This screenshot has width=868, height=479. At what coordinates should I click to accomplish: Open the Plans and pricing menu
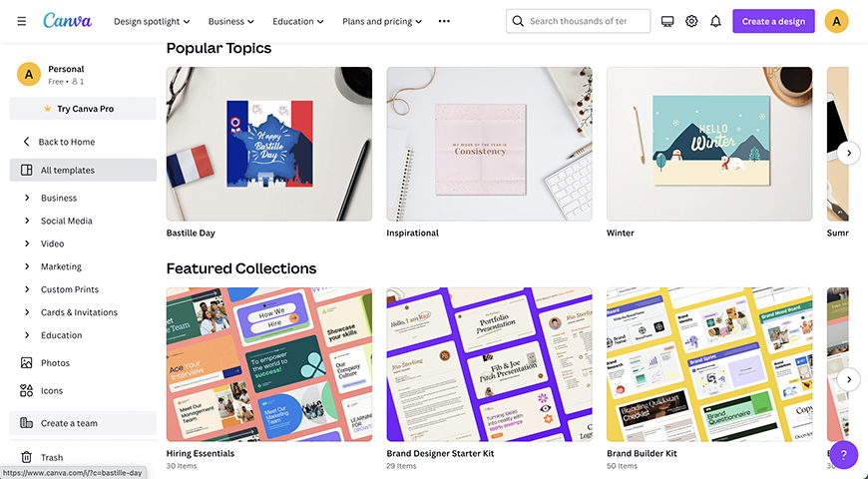pyautogui.click(x=382, y=21)
